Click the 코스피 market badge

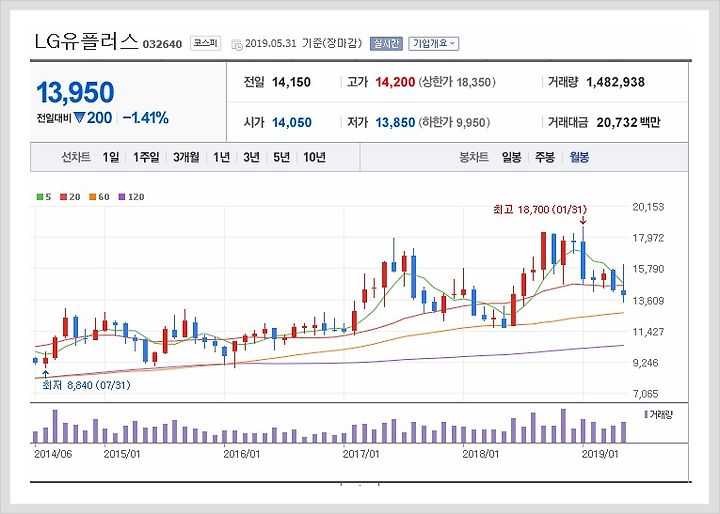(205, 43)
